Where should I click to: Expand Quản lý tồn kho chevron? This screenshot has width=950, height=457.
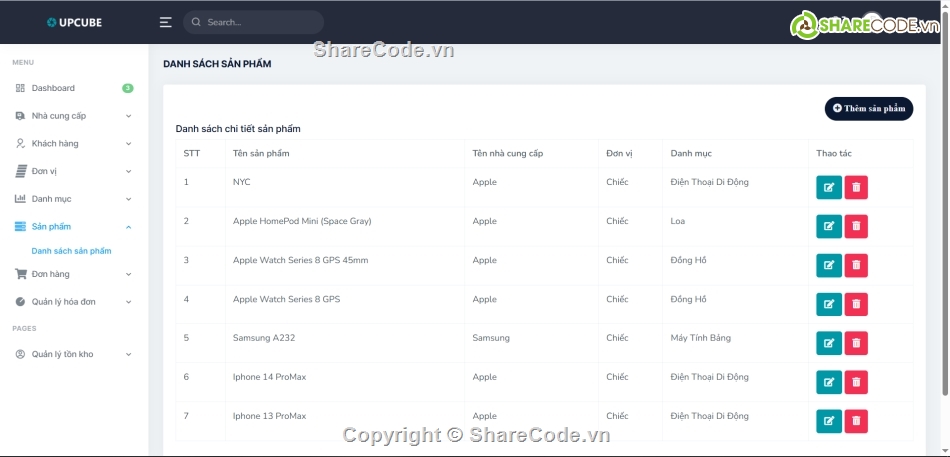(128, 354)
